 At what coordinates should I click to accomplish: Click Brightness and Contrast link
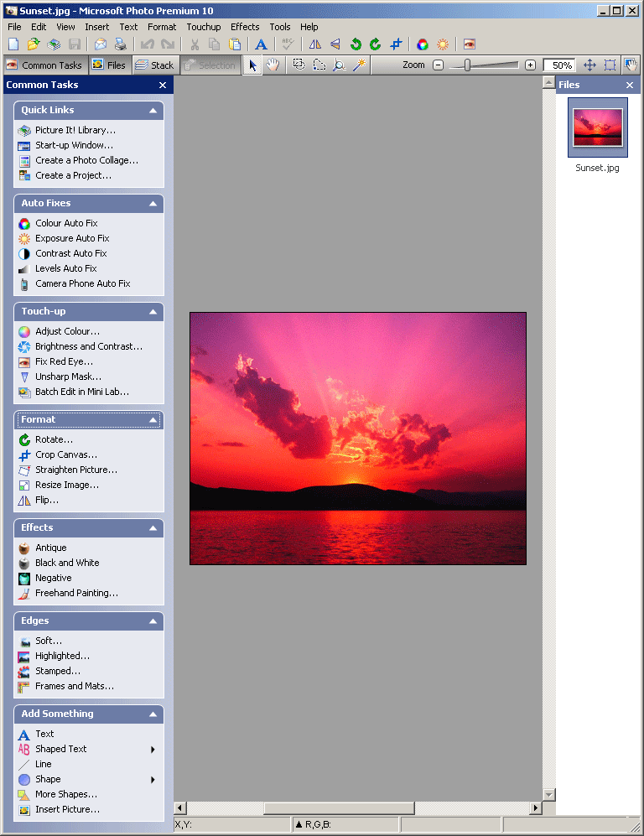point(89,346)
